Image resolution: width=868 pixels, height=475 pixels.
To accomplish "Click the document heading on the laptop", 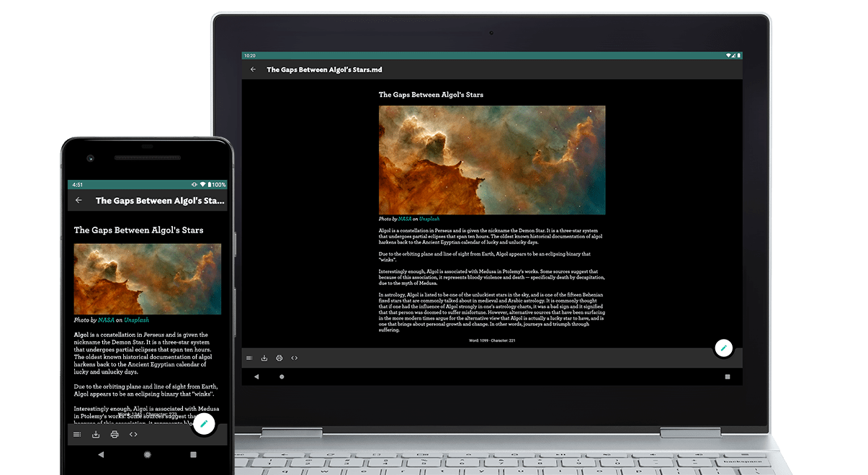I will coord(431,94).
